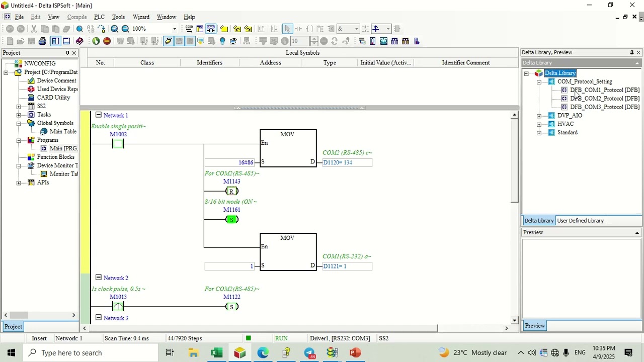Toggle the M1002 contact in Network 1
This screenshot has height=362, width=644.
[118, 144]
